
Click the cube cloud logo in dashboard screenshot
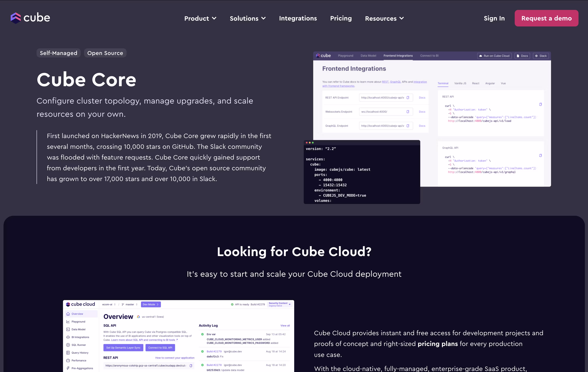pyautogui.click(x=80, y=304)
